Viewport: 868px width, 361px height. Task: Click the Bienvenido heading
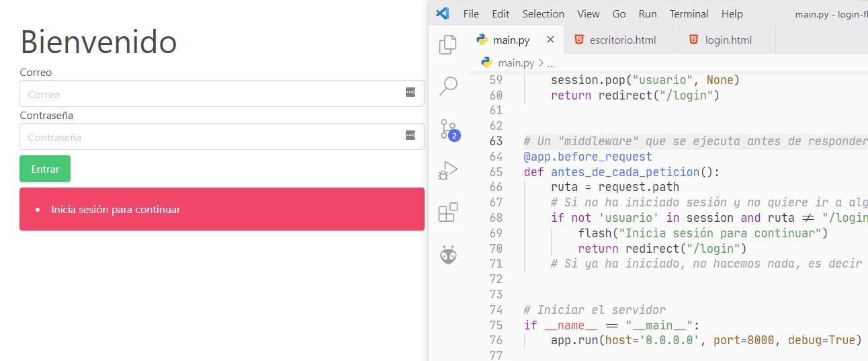tap(99, 42)
